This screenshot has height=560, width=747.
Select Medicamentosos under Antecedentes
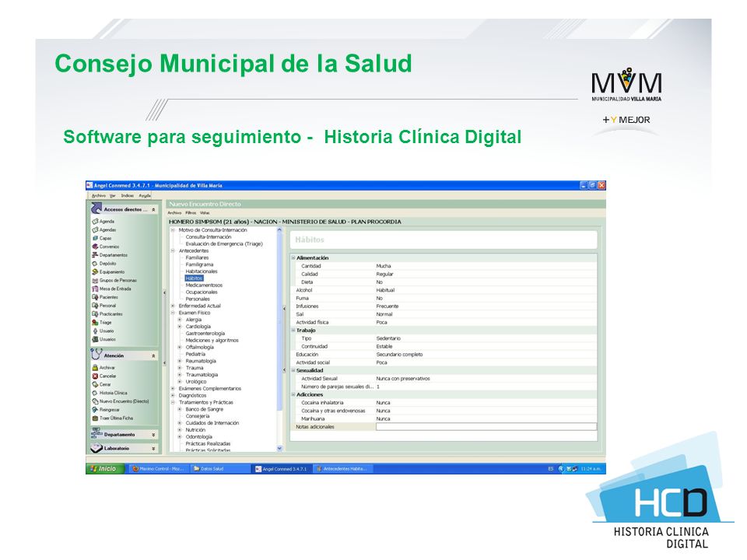(x=204, y=285)
